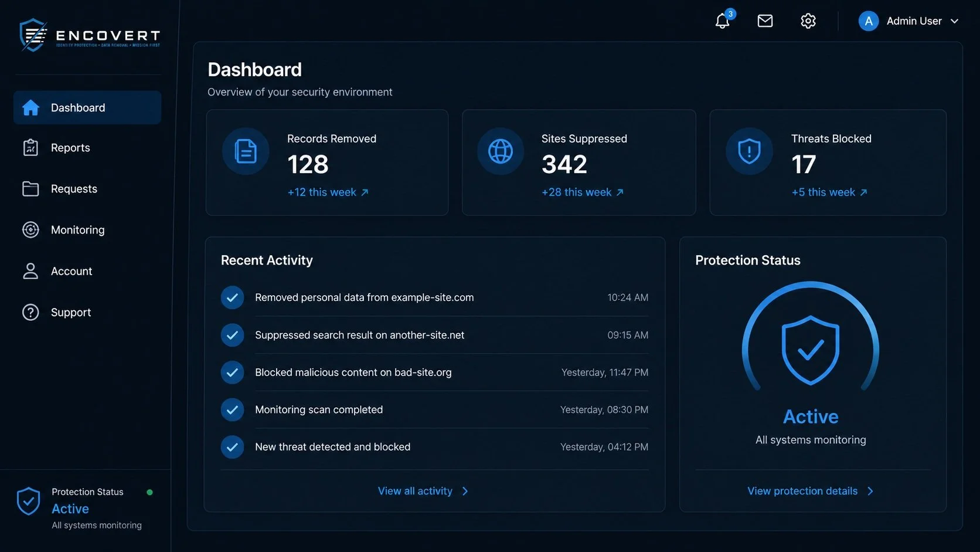Click the Yesterday, 04:12 PM timestamp
This screenshot has height=552, width=980.
[x=604, y=447]
